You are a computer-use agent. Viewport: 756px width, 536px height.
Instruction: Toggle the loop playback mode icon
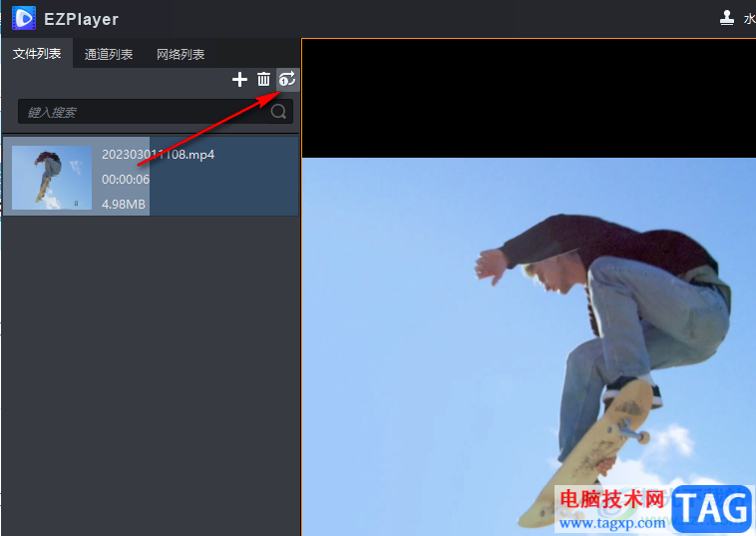pos(287,79)
